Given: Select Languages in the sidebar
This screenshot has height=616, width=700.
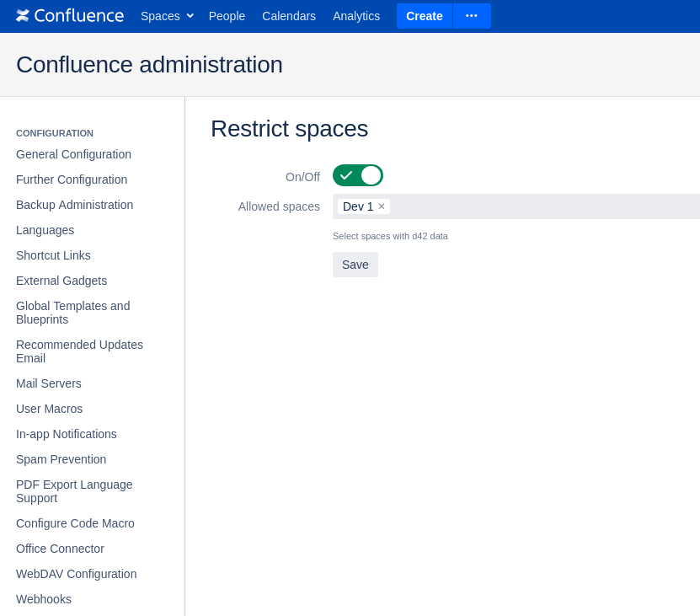Looking at the screenshot, I should point(45,230).
